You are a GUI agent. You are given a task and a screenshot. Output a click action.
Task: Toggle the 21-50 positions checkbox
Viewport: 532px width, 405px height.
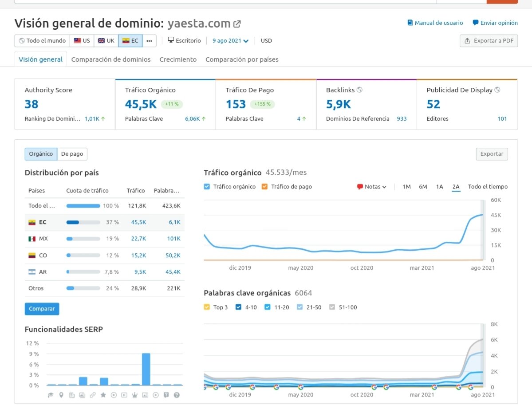click(299, 307)
